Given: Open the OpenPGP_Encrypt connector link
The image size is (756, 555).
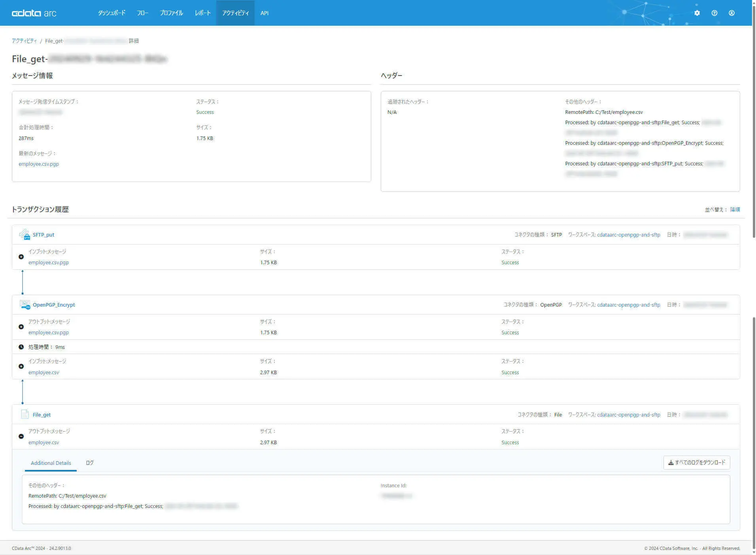Looking at the screenshot, I should tap(54, 305).
